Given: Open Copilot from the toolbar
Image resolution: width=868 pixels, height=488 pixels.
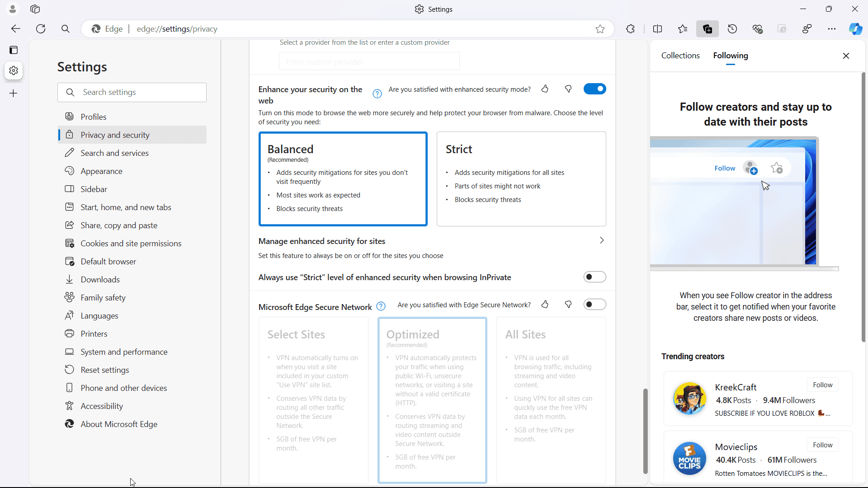Looking at the screenshot, I should coord(856,28).
